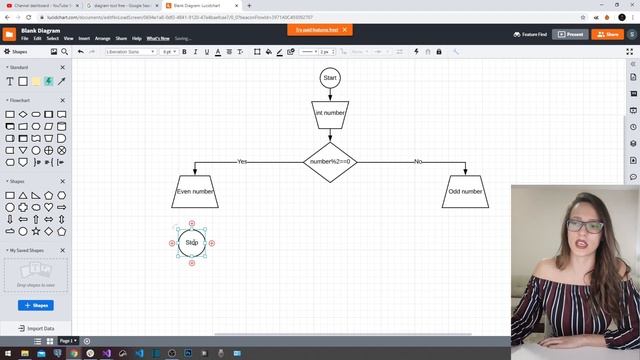
Task: Click the shape style icon
Action: (x=291, y=52)
